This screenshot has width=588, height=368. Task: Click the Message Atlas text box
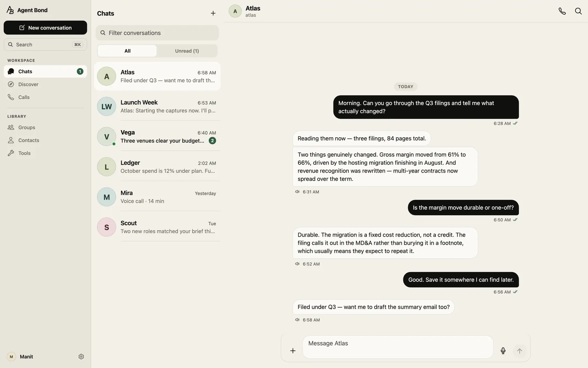pos(398,347)
